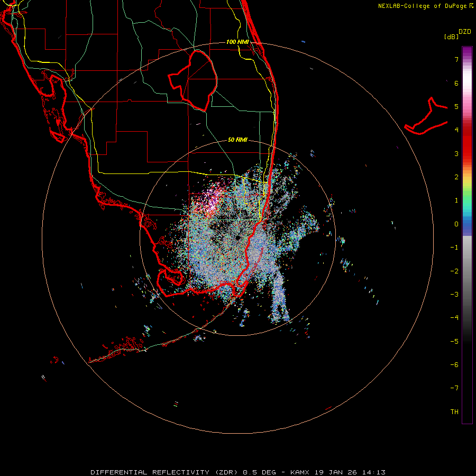Image resolution: width=476 pixels, height=476 pixels.
Task: Click the -3 tick label on scale
Action: coord(454,295)
